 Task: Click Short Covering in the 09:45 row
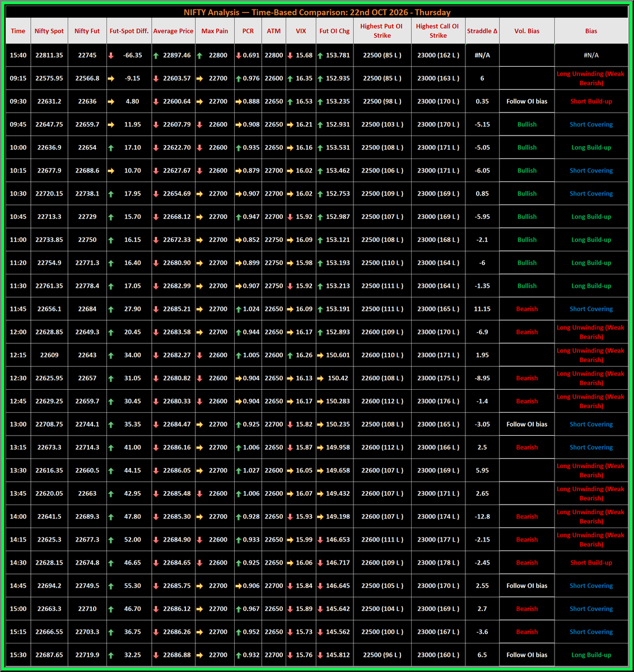pos(591,124)
